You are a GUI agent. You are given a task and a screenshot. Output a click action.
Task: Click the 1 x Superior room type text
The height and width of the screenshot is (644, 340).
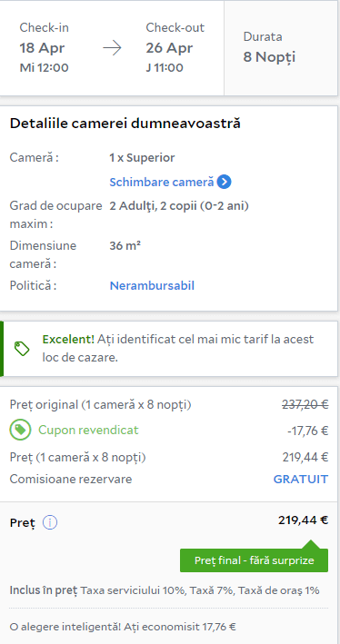click(x=142, y=157)
